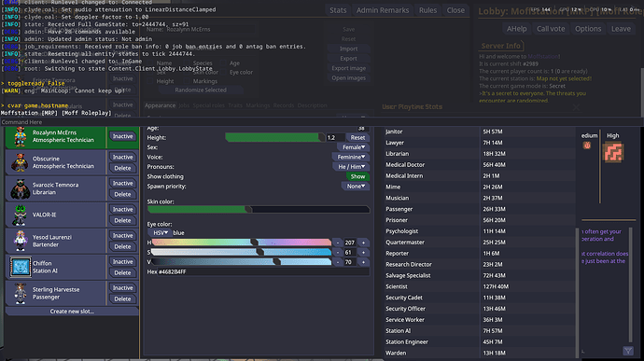644x361 pixels.
Task: Reset the character height
Action: coord(357,137)
